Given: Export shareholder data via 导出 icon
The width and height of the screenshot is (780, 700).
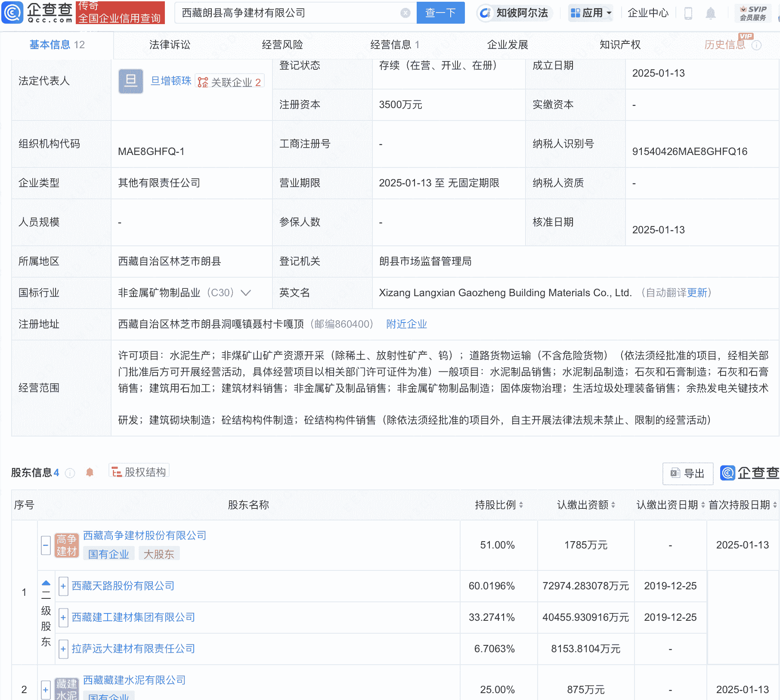Looking at the screenshot, I should [x=687, y=474].
